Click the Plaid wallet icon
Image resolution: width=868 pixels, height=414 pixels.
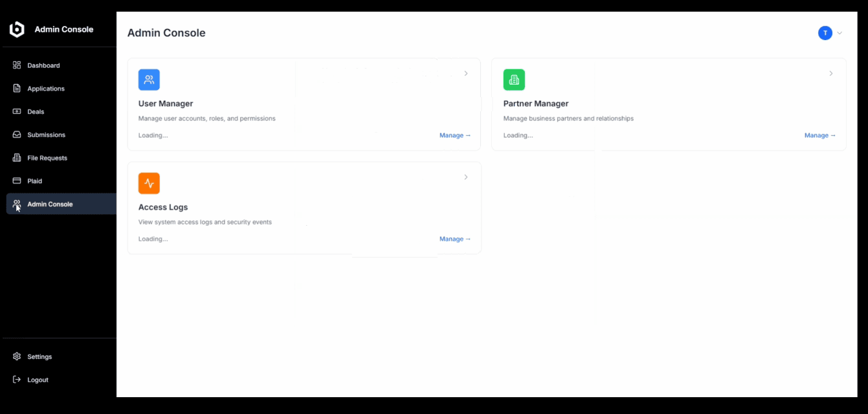click(16, 180)
